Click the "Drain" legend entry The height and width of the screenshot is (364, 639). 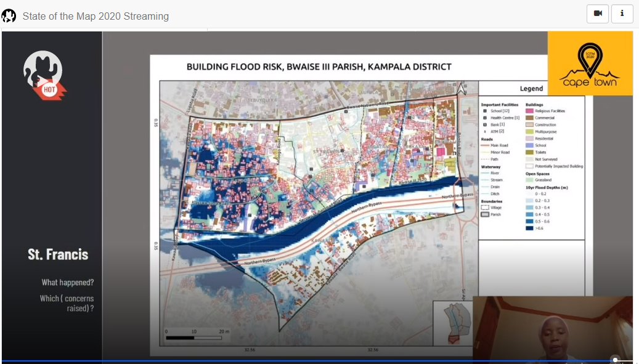click(x=495, y=187)
